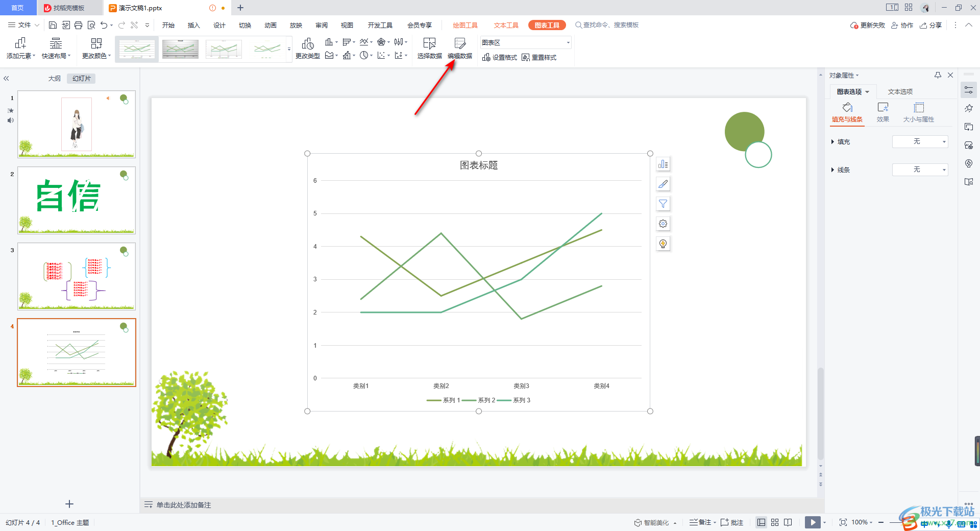Viewport: 980px width, 531px height.
Task: Apply the third chart style thumbnail
Action: coord(224,49)
